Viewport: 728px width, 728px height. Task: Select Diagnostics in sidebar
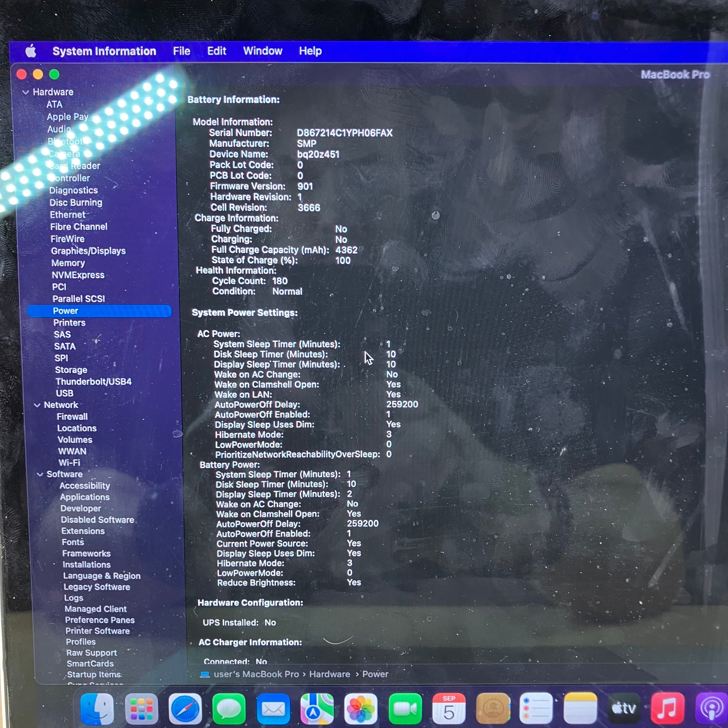click(x=73, y=190)
